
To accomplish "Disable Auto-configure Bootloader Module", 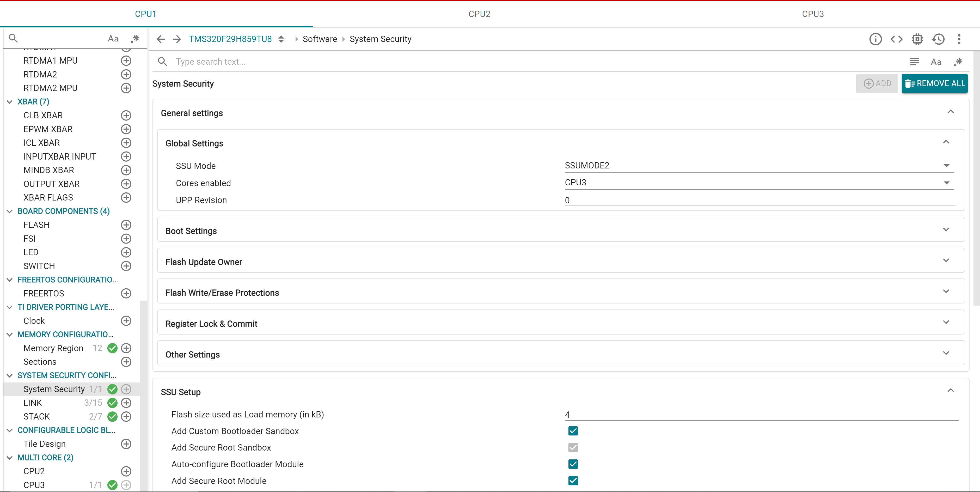I will [x=573, y=464].
